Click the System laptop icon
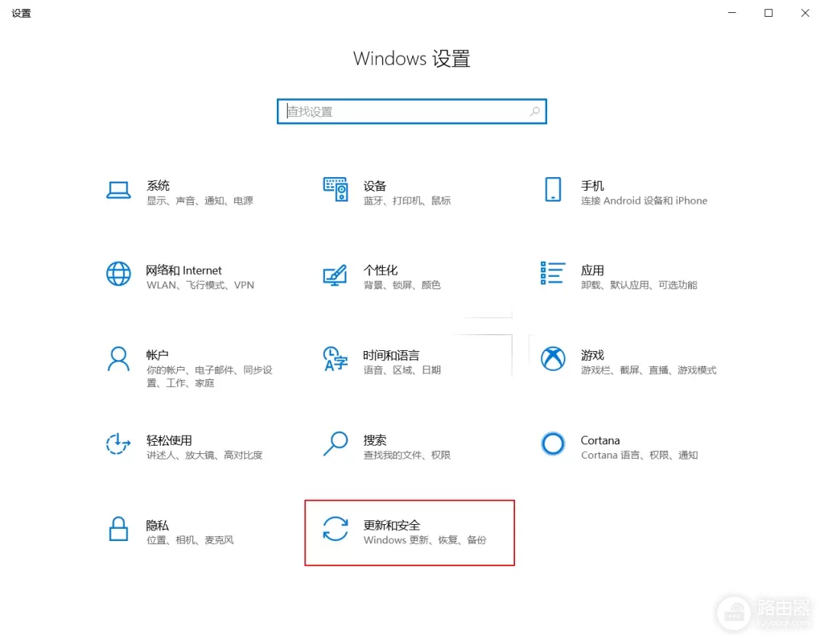Image resolution: width=824 pixels, height=644 pixels. pyautogui.click(x=118, y=190)
